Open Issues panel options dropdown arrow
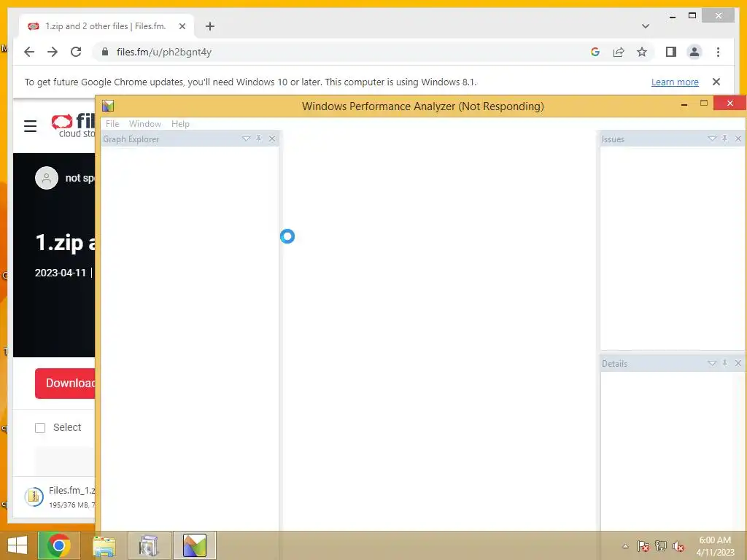Image resolution: width=747 pixels, height=560 pixels. click(712, 139)
